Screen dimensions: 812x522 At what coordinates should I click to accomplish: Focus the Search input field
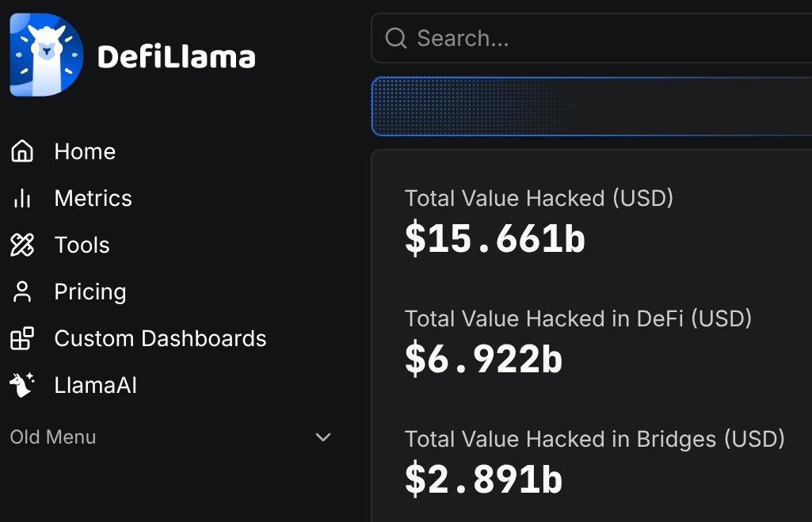tap(592, 38)
